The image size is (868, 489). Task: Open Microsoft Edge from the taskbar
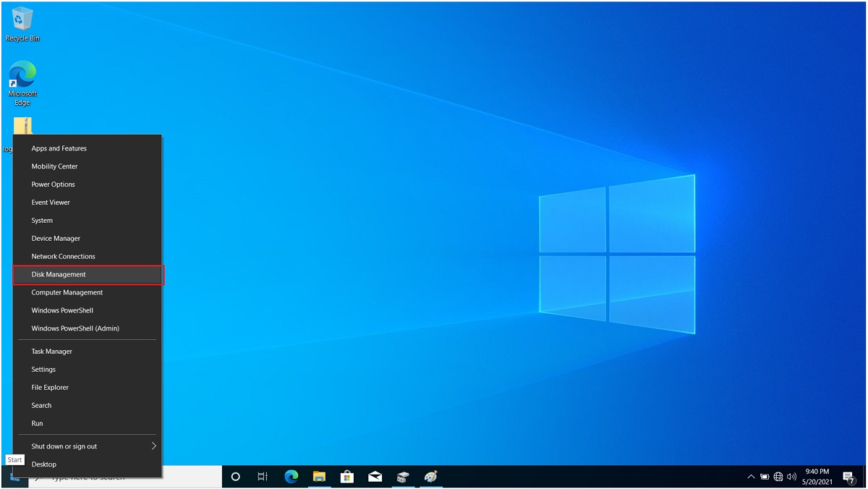tap(292, 477)
